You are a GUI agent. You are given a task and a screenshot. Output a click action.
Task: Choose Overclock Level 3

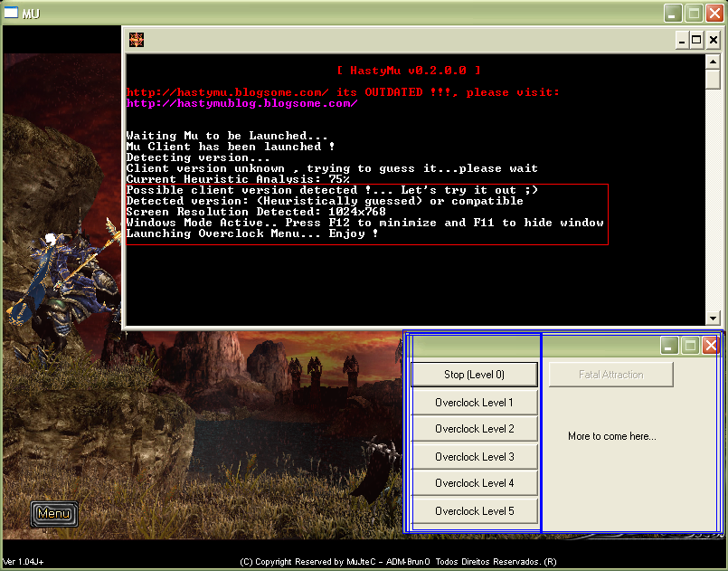474,457
